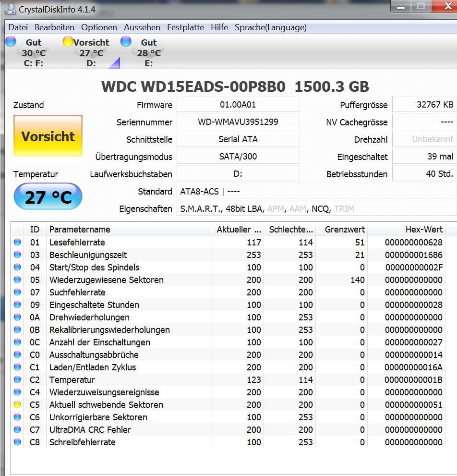Click the blue status orb for E:
Viewport: 457px width, 476px height.
point(126,41)
